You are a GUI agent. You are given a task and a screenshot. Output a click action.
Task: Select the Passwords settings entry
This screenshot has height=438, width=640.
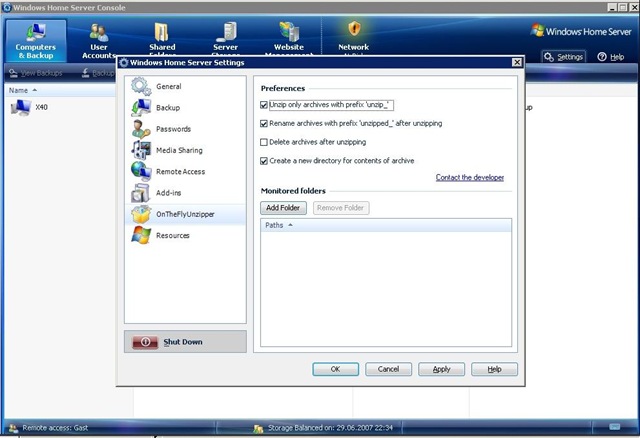185,129
